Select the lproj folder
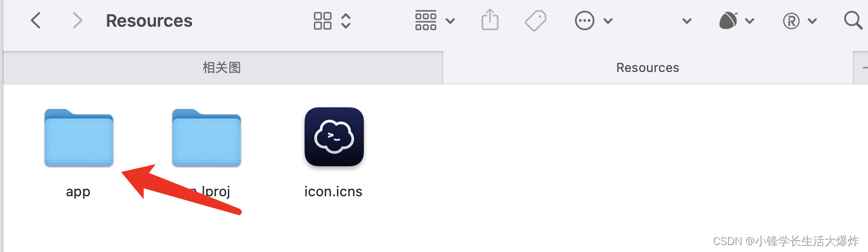 206,152
